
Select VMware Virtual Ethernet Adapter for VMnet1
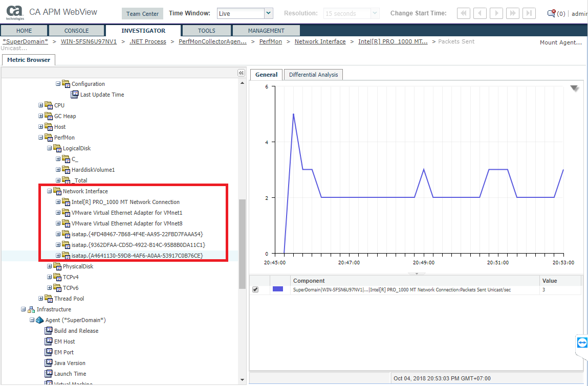(x=127, y=213)
